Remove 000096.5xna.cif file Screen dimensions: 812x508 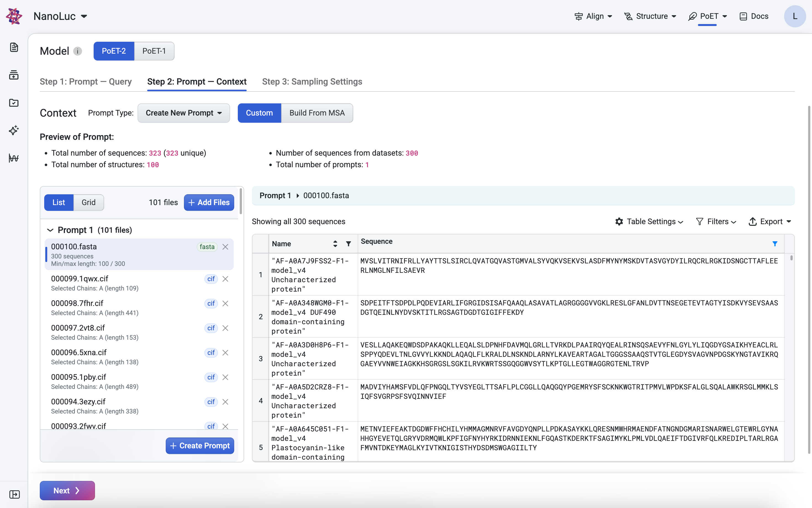tap(226, 353)
